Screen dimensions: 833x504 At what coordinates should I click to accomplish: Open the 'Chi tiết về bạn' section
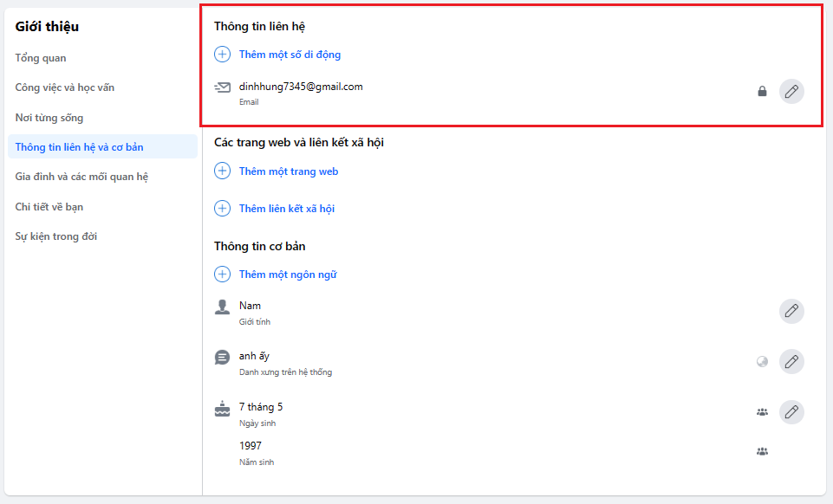(49, 207)
